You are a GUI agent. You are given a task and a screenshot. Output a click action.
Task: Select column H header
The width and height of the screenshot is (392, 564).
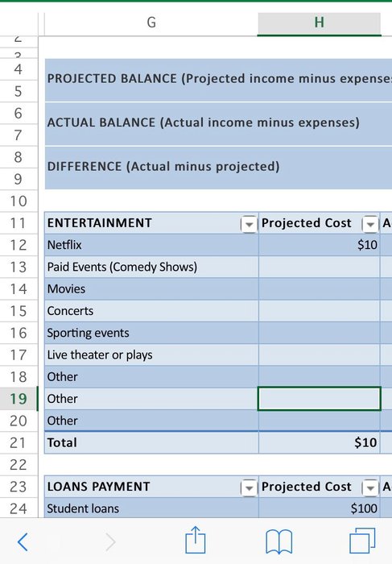319,23
